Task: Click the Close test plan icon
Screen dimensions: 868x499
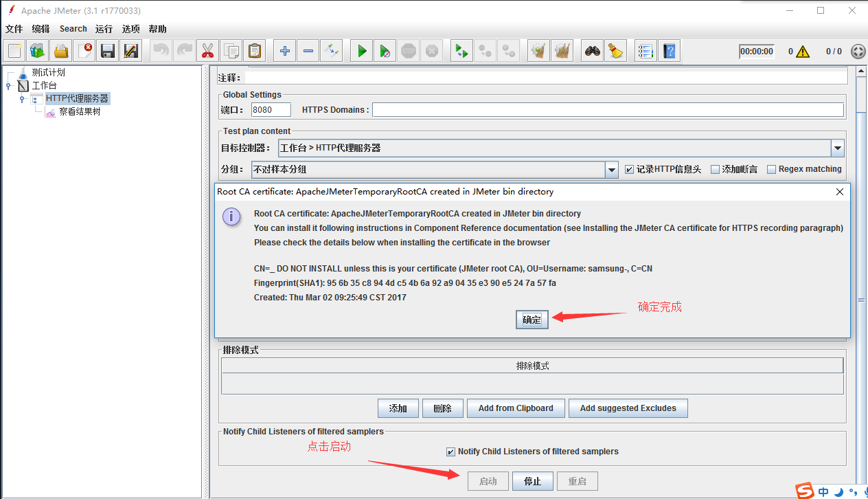Action: pos(84,51)
